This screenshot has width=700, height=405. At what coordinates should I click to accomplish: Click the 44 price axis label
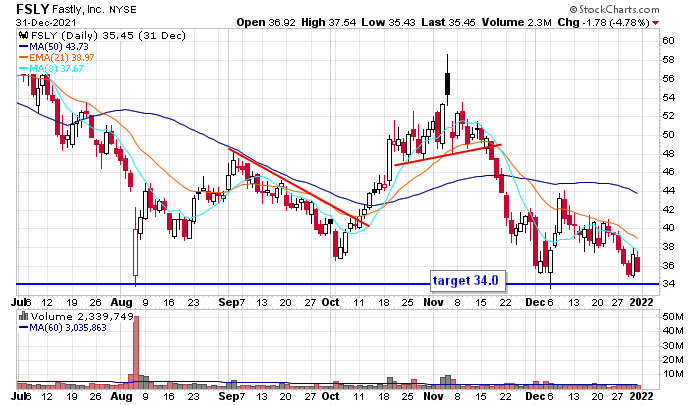(x=668, y=191)
